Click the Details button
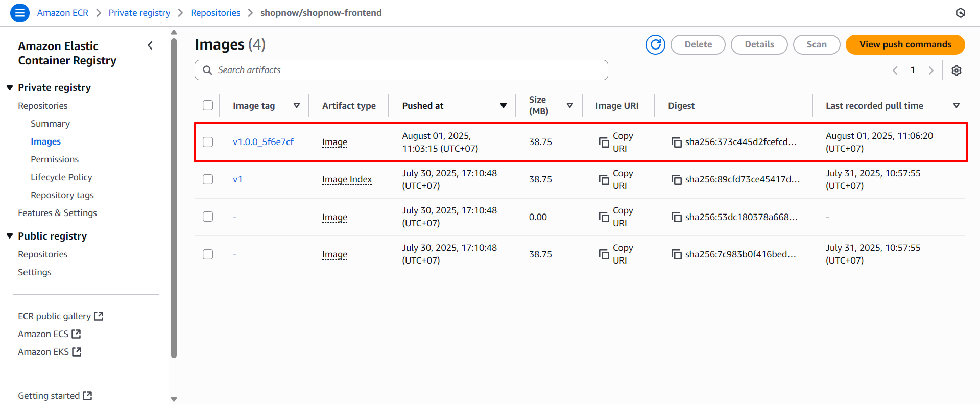The height and width of the screenshot is (404, 980). (759, 44)
